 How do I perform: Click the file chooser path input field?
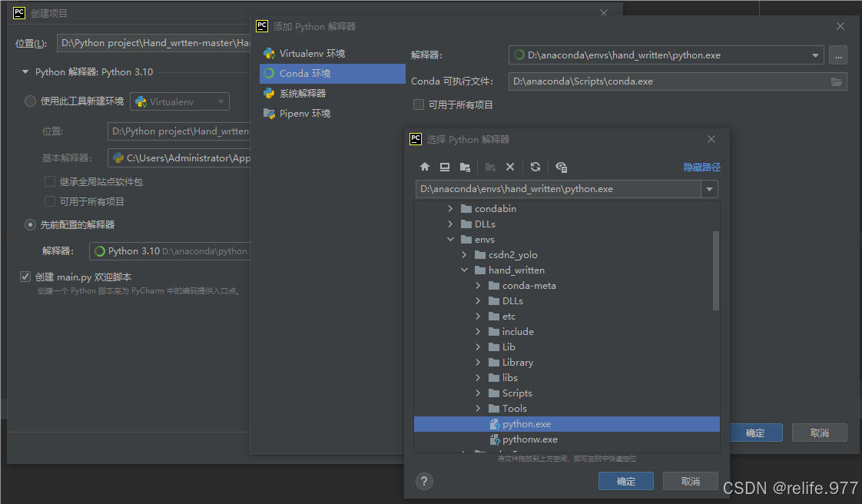pyautogui.click(x=558, y=189)
